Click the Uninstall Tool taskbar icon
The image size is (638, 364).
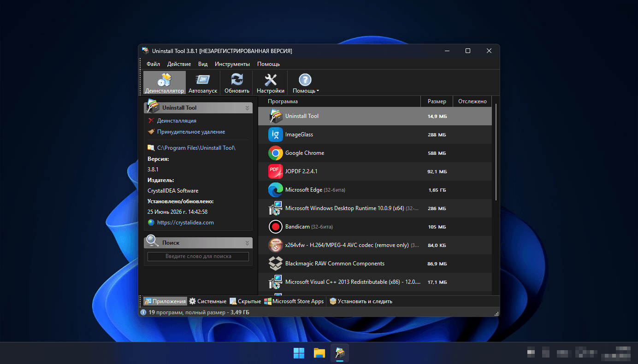(340, 353)
